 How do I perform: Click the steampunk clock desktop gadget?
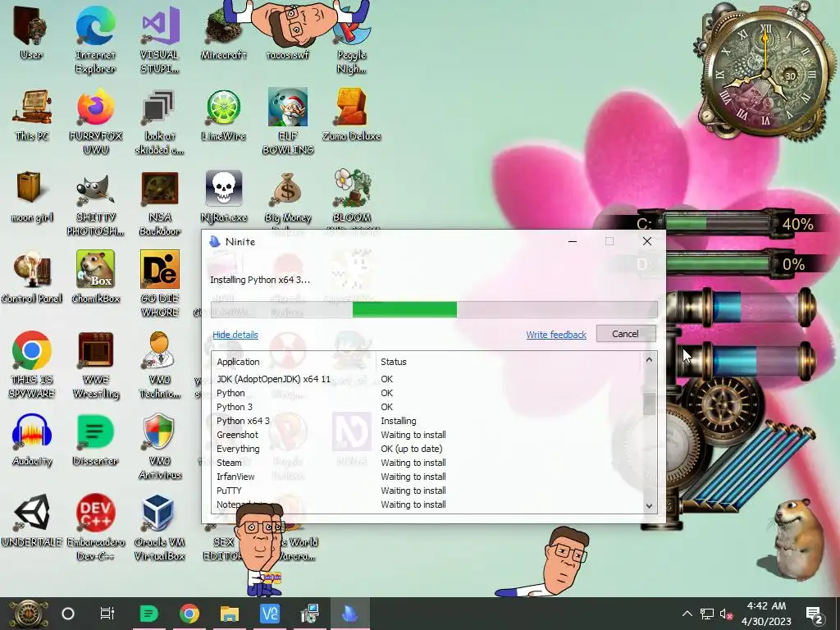tap(765, 72)
